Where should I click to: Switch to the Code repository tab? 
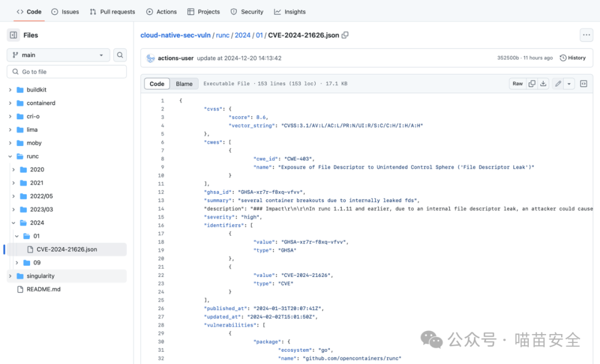pos(29,12)
